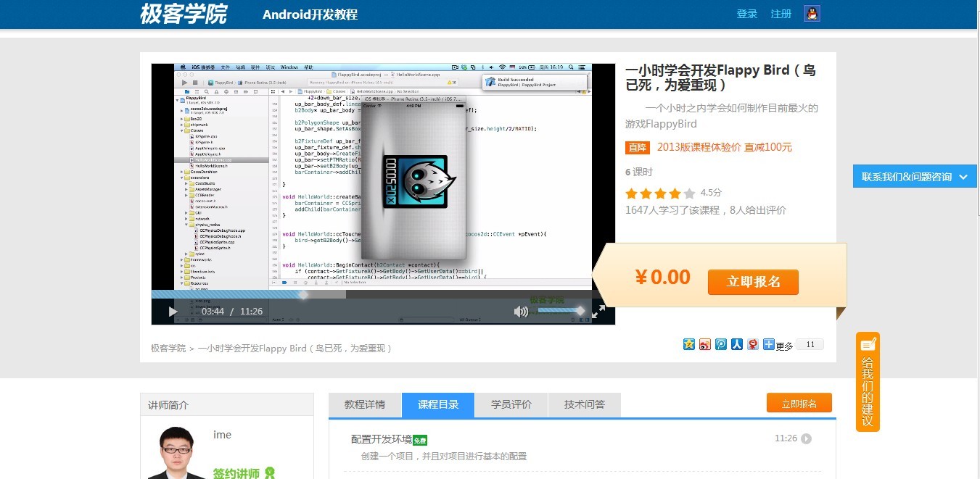Click the small 立即报名 button above the course list
The height and width of the screenshot is (479, 980).
(x=799, y=403)
